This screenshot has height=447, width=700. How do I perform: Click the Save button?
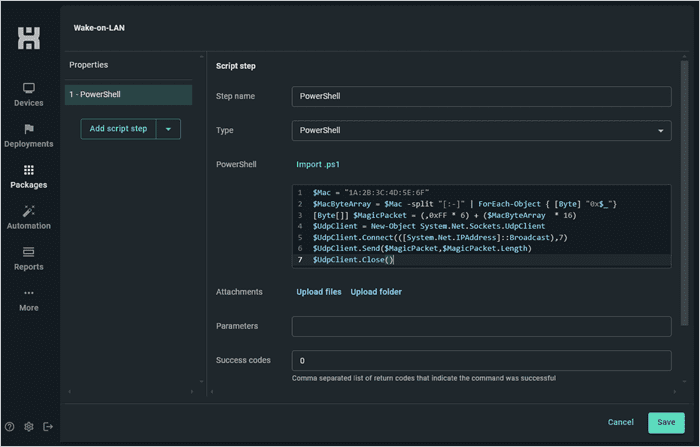click(x=666, y=422)
